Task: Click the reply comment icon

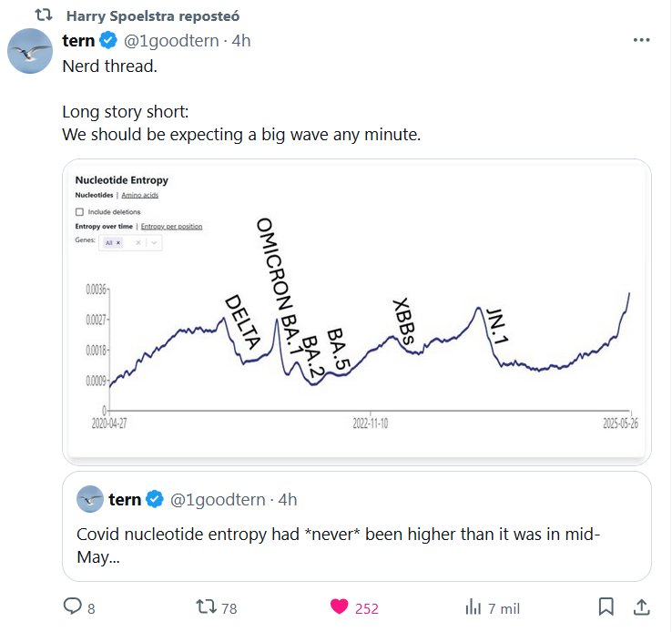Action: 72,607
